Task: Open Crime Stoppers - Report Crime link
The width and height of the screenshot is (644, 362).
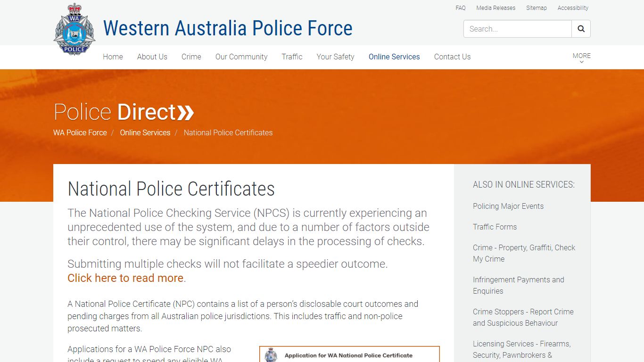Action: [523, 317]
